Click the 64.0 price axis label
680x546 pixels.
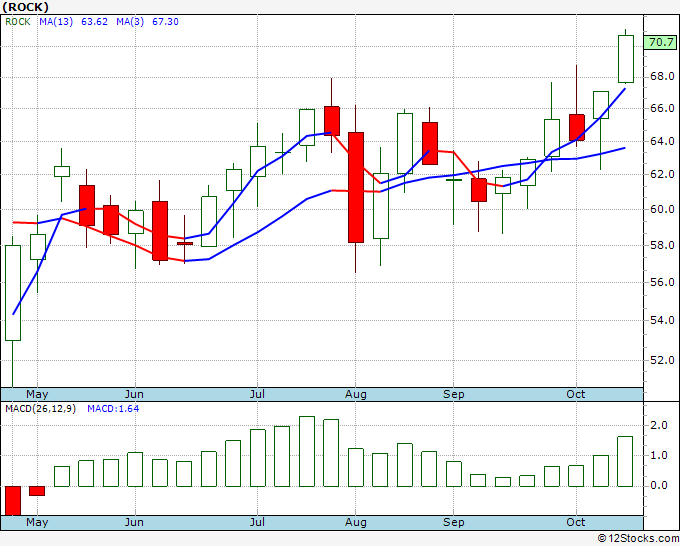[662, 141]
